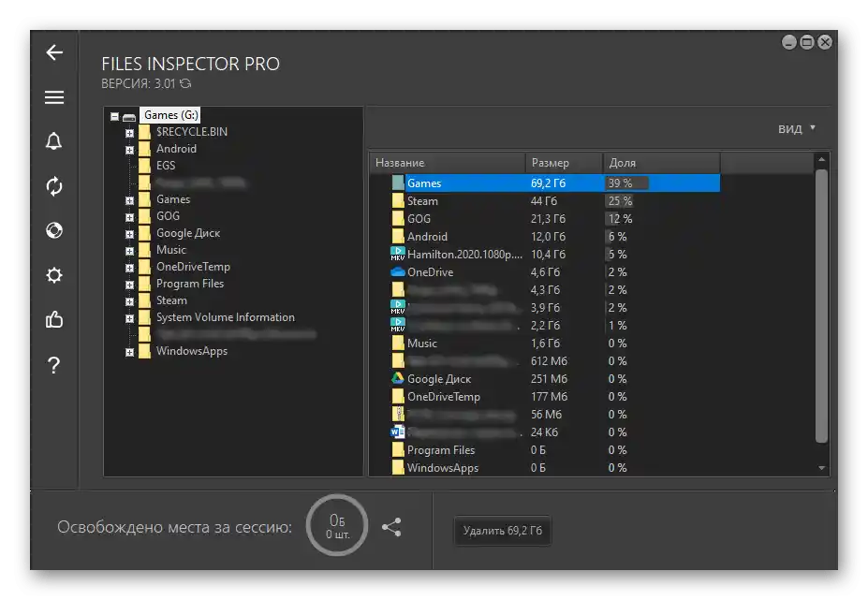Click the MKV icon in 3,9 Гб row
The height and width of the screenshot is (600, 868).
397,307
